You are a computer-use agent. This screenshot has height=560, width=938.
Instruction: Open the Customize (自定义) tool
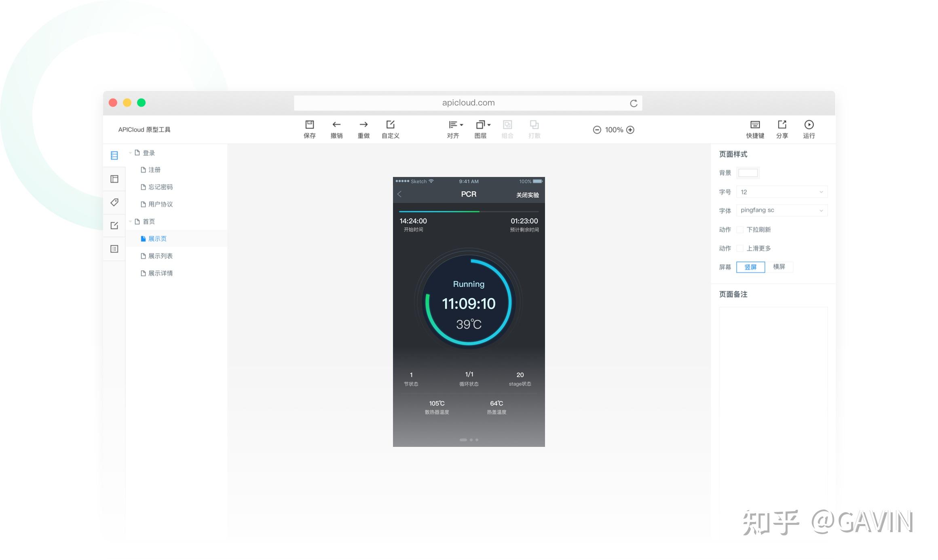[x=390, y=125]
